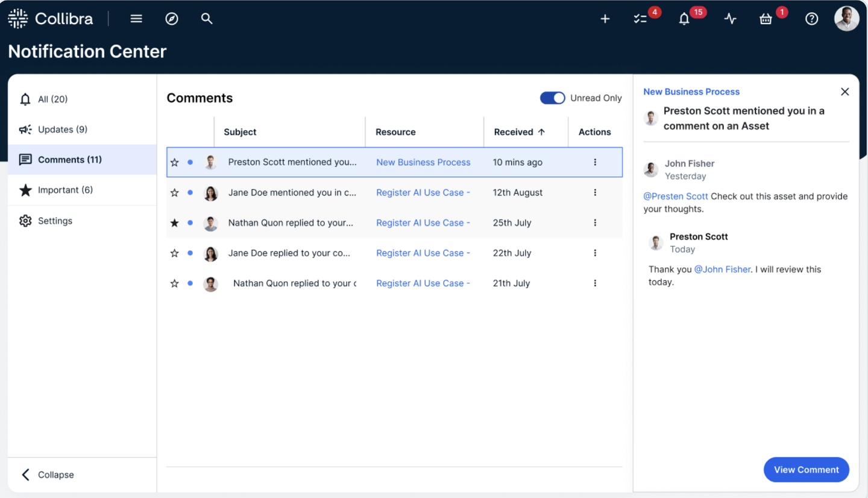Open the New Business Process resource link
This screenshot has height=498, width=868.
423,162
